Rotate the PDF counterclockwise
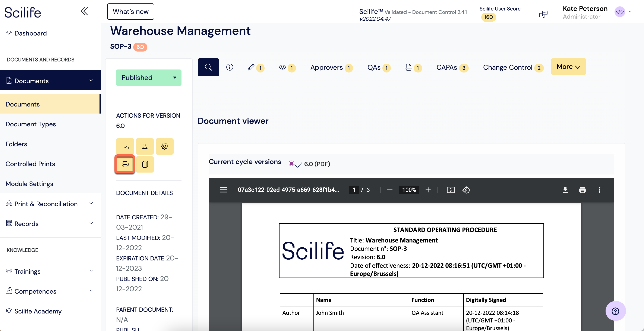Image resolution: width=644 pixels, height=331 pixels. pos(466,190)
